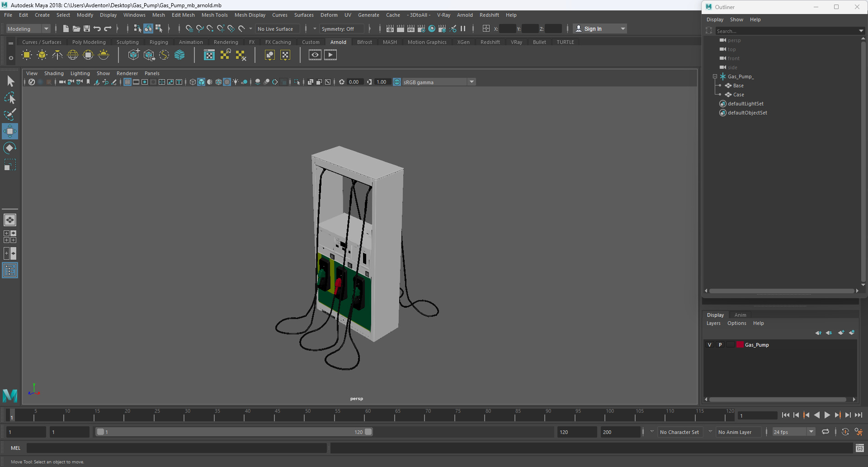
Task: Undo the last action
Action: point(97,29)
